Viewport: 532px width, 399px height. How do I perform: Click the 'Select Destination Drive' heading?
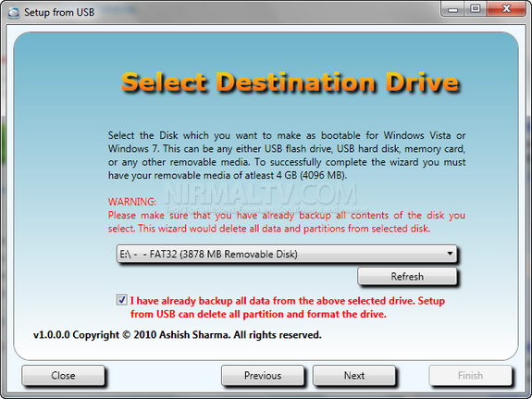pyautogui.click(x=291, y=82)
